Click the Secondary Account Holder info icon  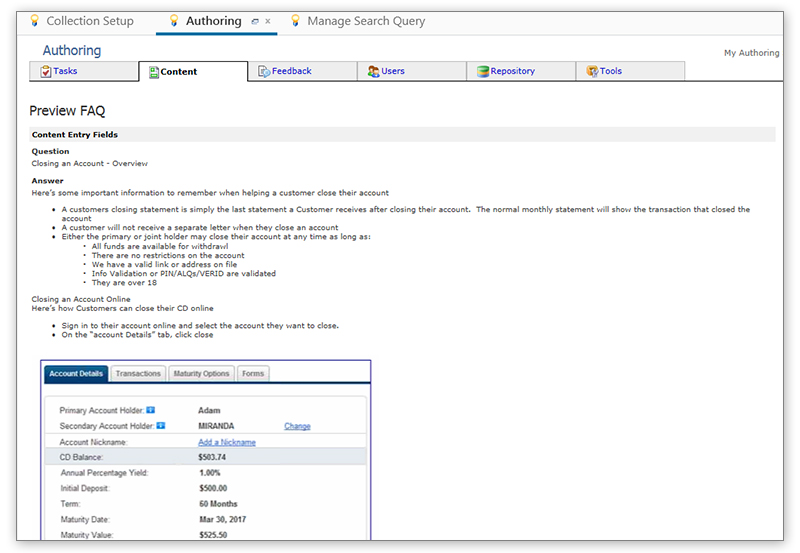tap(159, 426)
